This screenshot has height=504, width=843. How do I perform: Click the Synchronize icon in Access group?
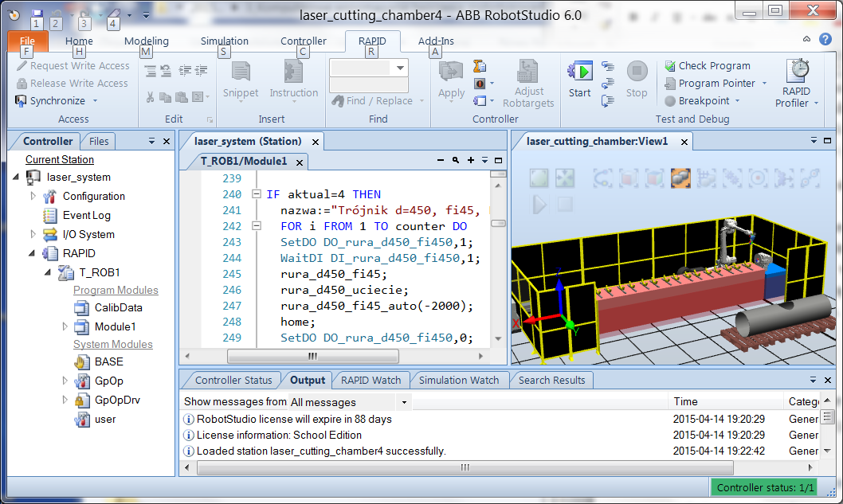[x=21, y=100]
